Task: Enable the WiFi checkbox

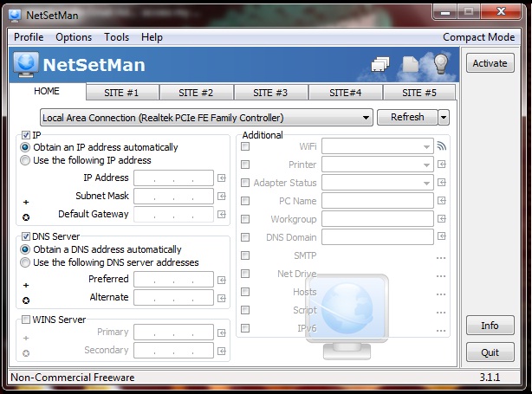Action: tap(245, 146)
